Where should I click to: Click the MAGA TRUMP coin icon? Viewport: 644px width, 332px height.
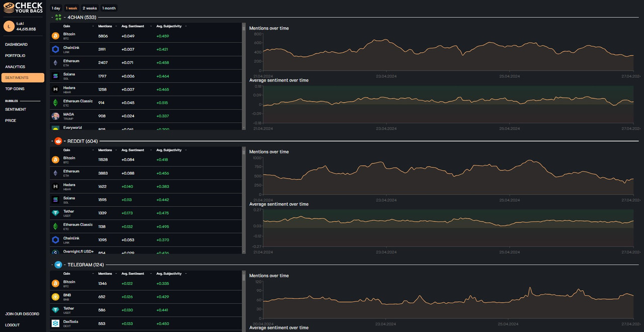click(55, 116)
